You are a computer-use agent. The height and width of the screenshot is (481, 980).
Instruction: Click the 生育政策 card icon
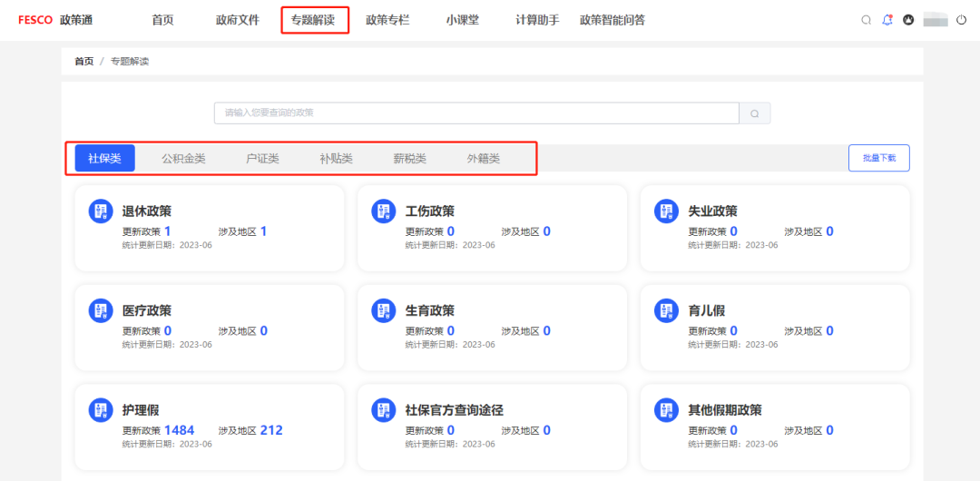tap(384, 311)
